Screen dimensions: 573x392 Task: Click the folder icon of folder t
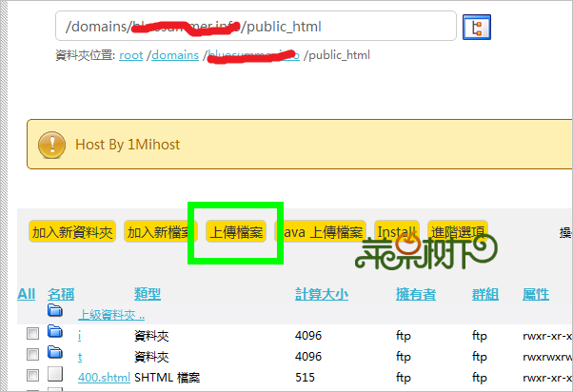pos(55,354)
